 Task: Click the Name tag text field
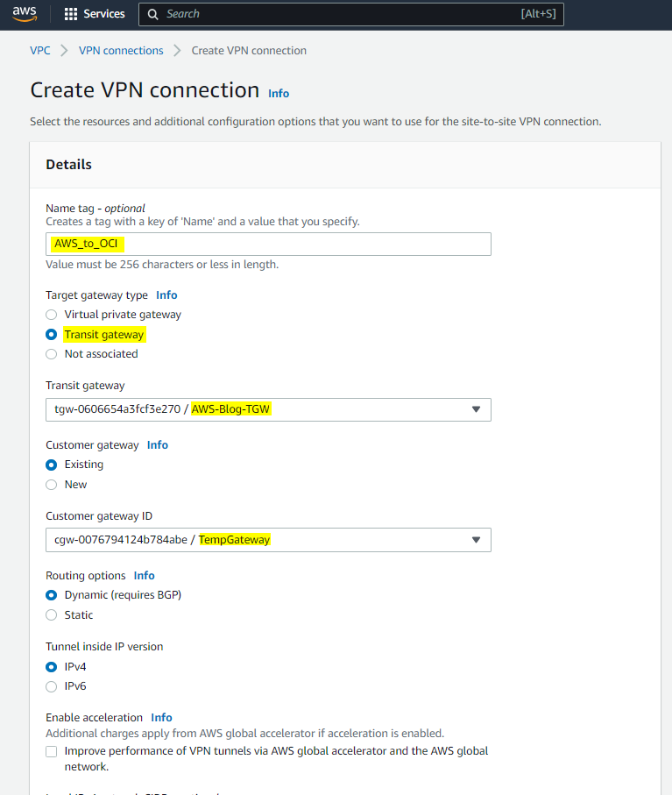(268, 244)
